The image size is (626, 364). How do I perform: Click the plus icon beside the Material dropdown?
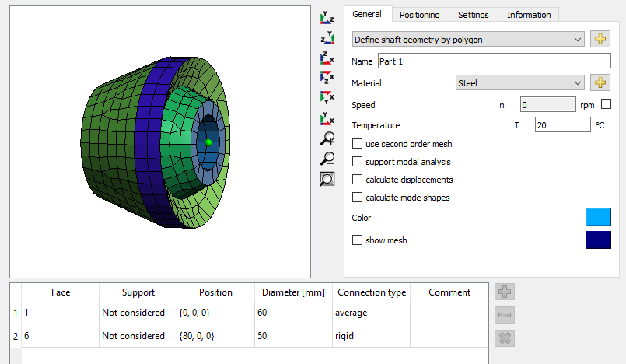(600, 82)
